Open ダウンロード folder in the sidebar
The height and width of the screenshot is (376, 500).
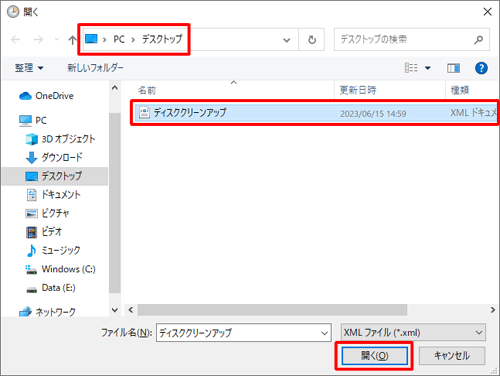click(x=54, y=157)
